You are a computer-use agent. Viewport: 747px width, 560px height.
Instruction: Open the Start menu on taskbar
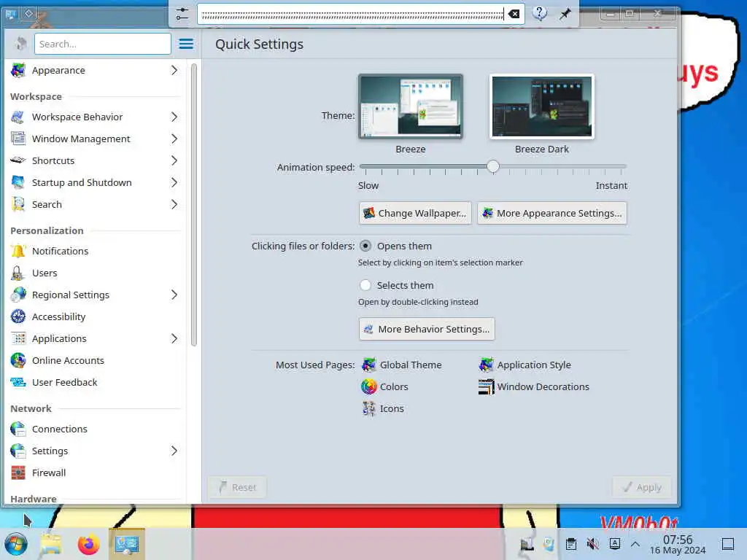(x=16, y=544)
